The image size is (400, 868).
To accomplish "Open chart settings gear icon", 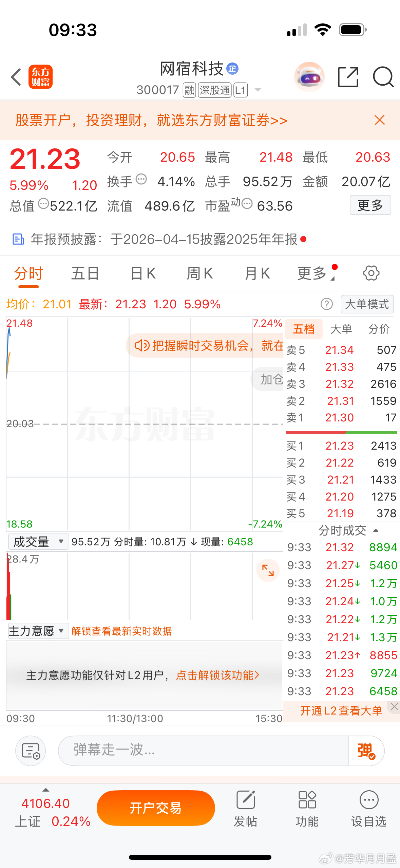I will [371, 273].
